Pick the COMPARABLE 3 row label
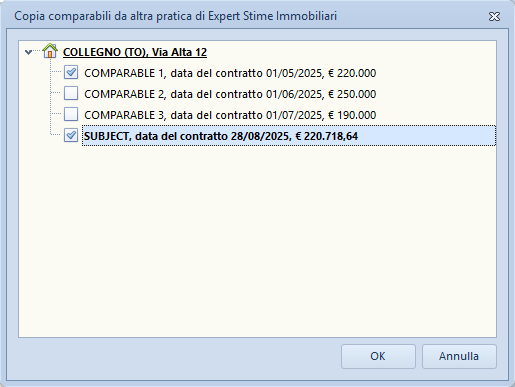Screen dimensions: 515x387 pos(230,115)
